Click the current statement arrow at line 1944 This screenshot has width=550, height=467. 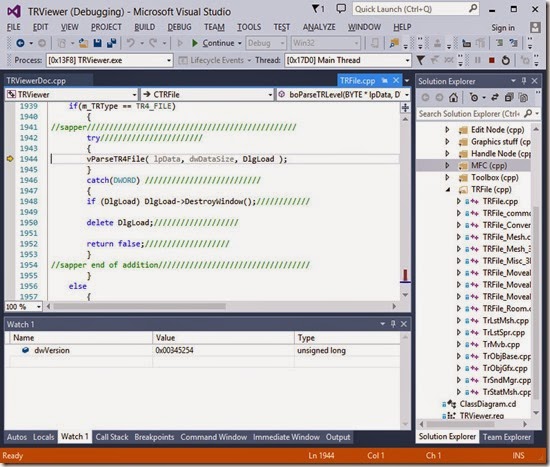pyautogui.click(x=10, y=159)
